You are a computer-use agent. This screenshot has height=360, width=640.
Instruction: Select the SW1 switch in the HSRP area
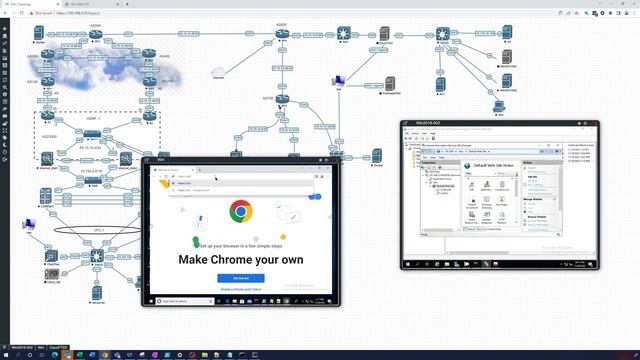[92, 133]
